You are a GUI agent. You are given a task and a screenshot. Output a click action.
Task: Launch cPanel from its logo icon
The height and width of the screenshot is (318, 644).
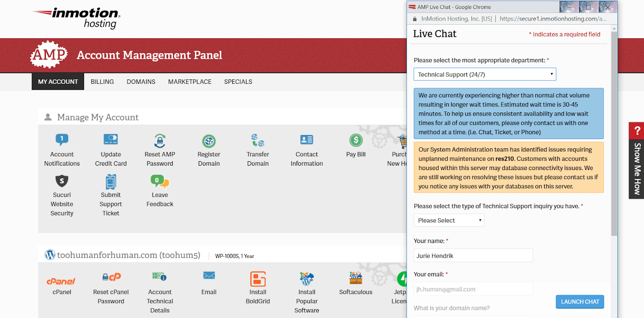[x=61, y=281]
